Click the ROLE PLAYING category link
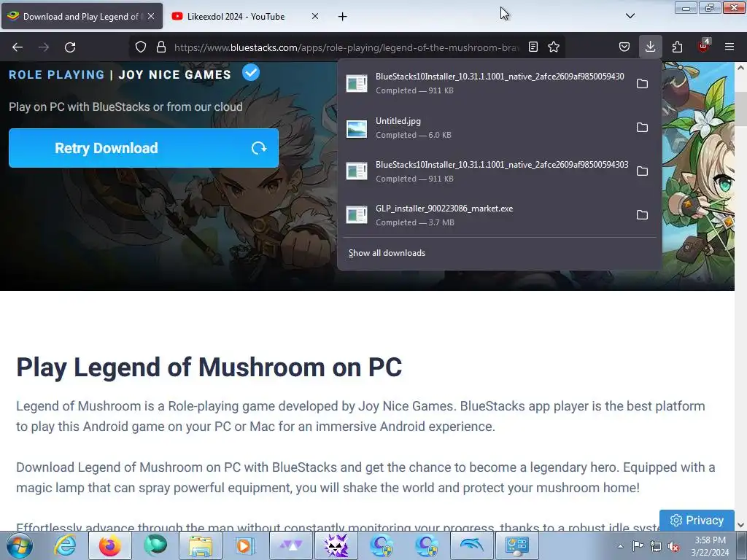 [56, 75]
